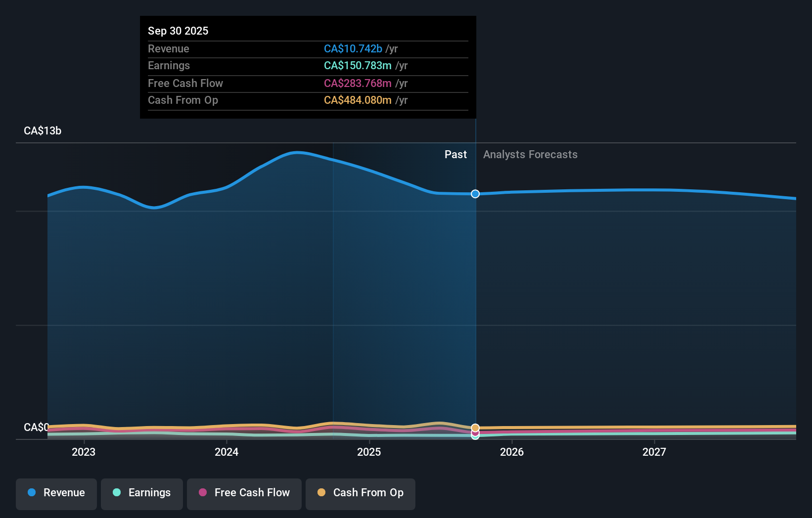Toggle the Earnings series visibility

(142, 494)
